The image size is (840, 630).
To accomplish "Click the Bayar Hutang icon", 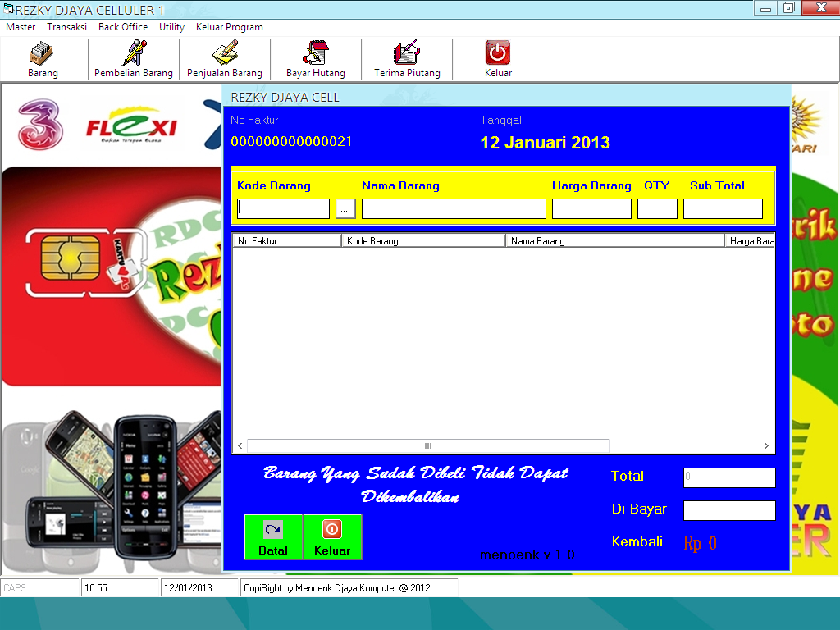I will click(x=315, y=57).
